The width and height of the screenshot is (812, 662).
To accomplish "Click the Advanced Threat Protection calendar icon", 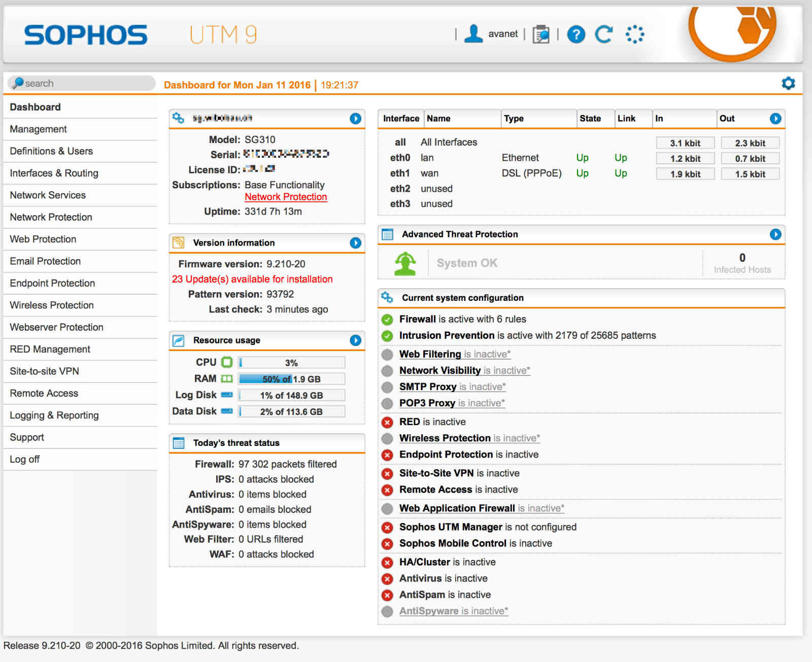I will (387, 234).
